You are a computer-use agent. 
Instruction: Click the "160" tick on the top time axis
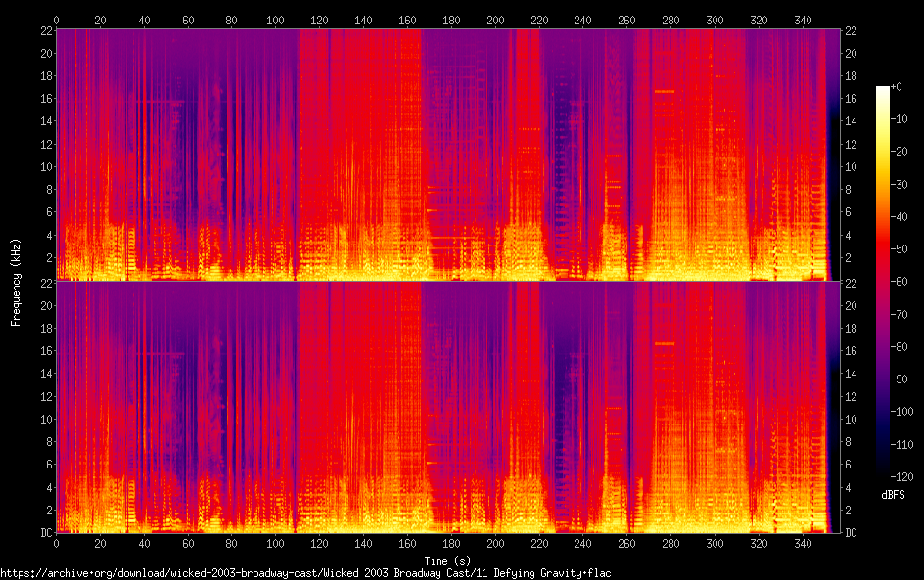[x=407, y=20]
